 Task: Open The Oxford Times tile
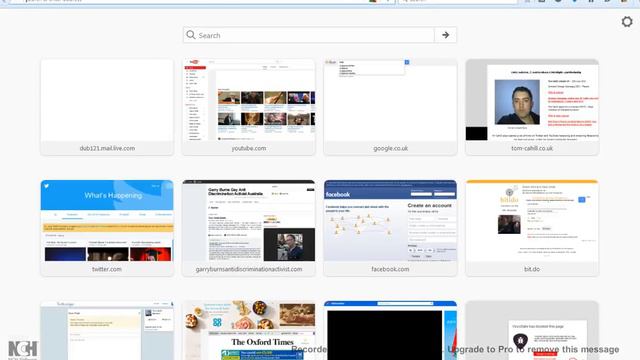pos(249,330)
